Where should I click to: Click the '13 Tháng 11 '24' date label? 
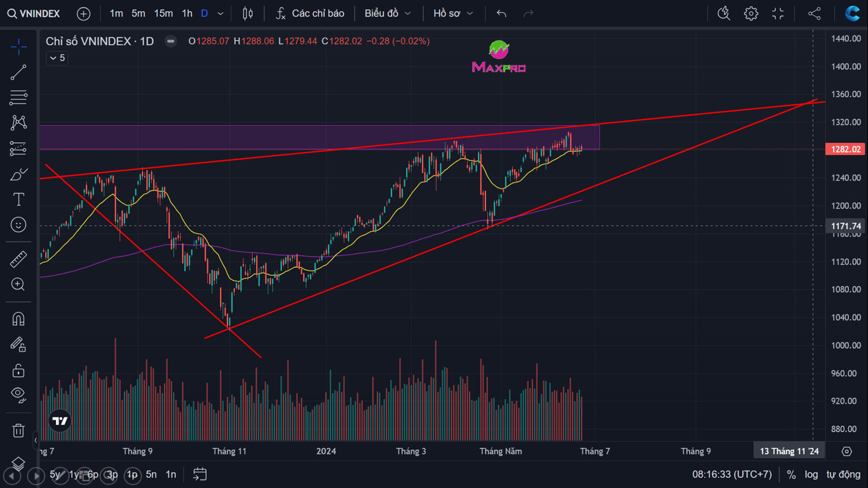point(790,451)
